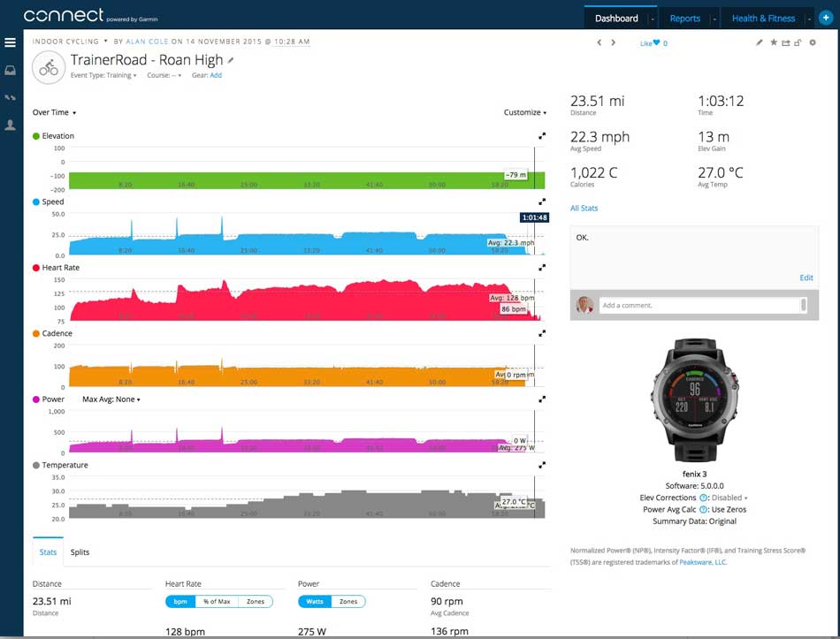Open the All Stats link
The image size is (840, 639).
pyautogui.click(x=584, y=209)
